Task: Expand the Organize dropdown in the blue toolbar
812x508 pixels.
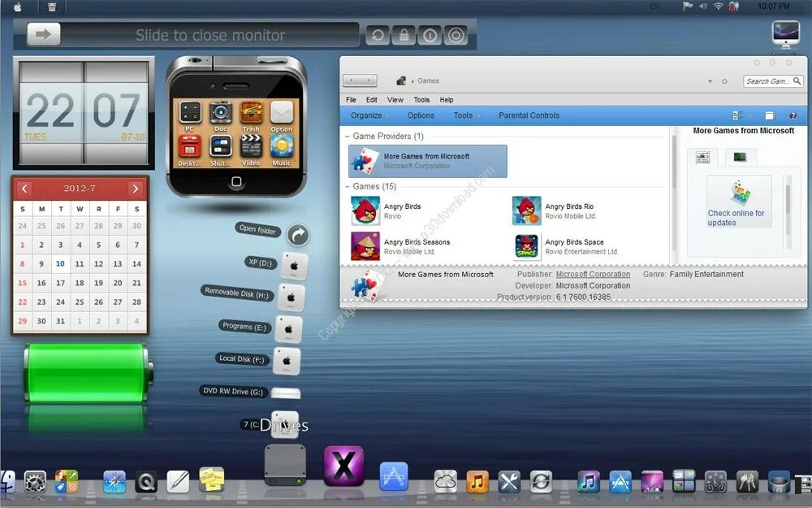Action: 369,115
